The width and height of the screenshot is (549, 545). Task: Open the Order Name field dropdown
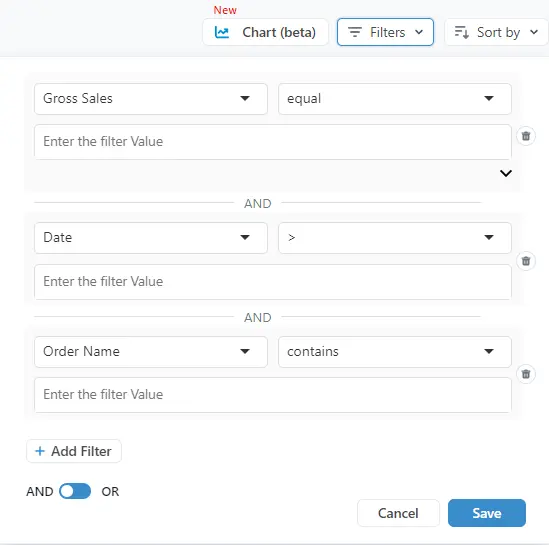pos(151,352)
